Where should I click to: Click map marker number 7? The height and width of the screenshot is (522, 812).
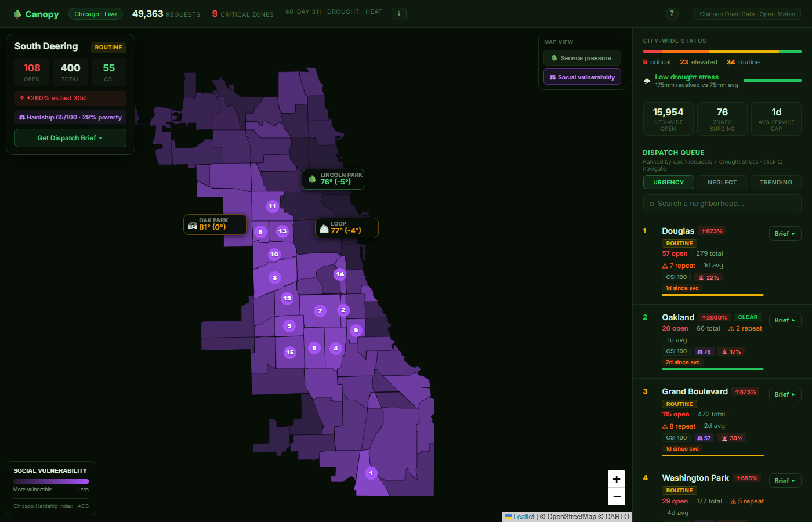(320, 310)
